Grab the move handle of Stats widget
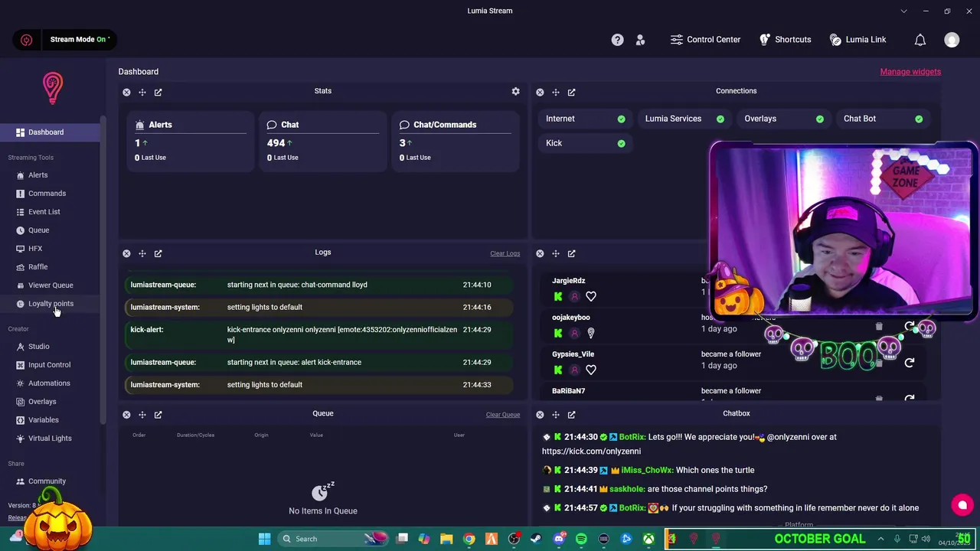The image size is (980, 551). (x=142, y=93)
